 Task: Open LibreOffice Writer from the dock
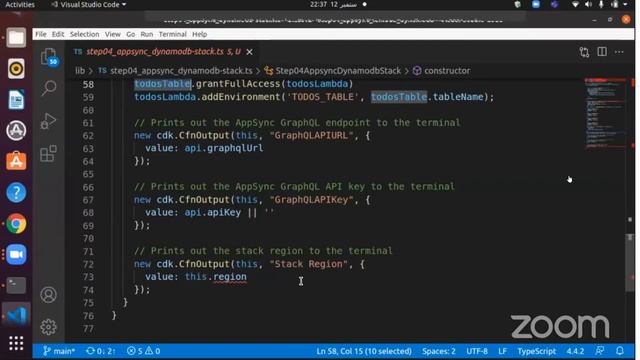(16, 100)
